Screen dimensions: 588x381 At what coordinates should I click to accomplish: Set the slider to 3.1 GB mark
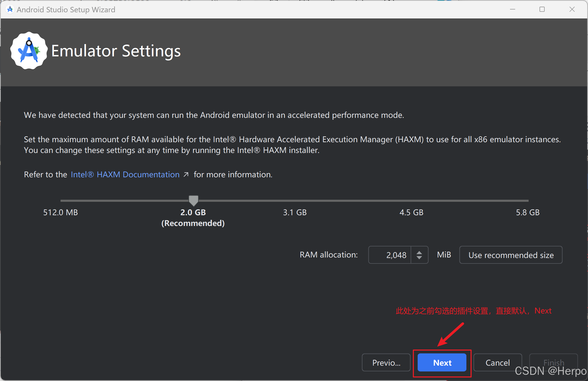click(x=295, y=201)
